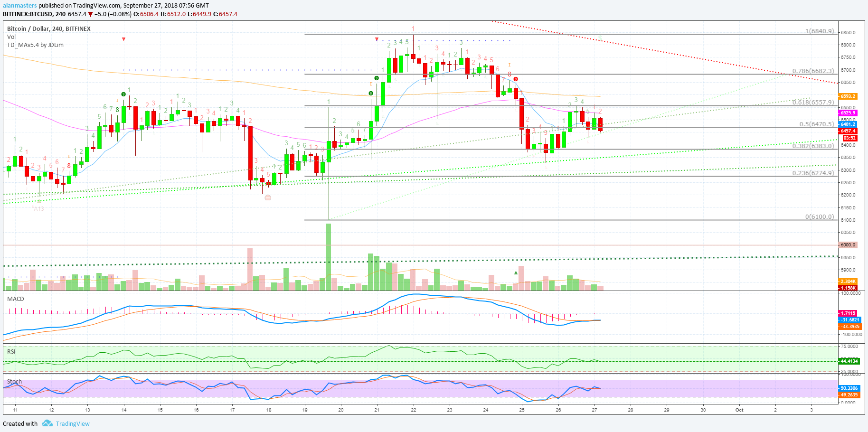Click the 03:52 candle countdown tag
This screenshot has height=432, width=868.
[848, 138]
